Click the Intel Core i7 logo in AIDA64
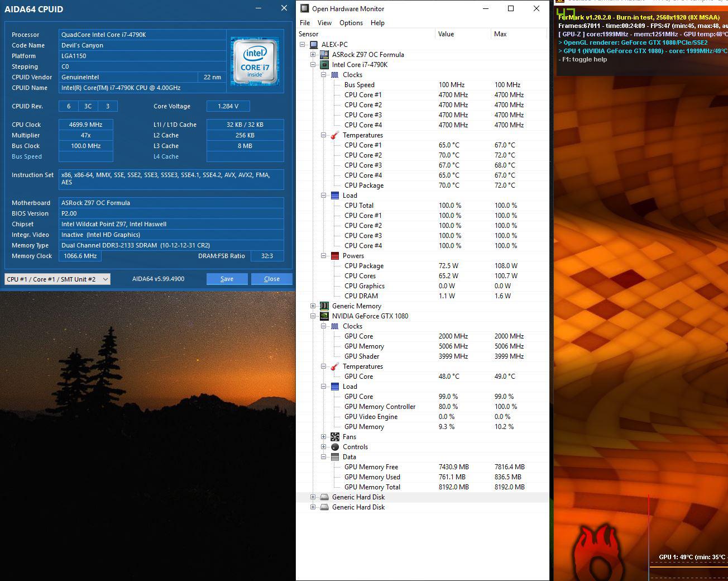728x581 pixels. coord(255,62)
